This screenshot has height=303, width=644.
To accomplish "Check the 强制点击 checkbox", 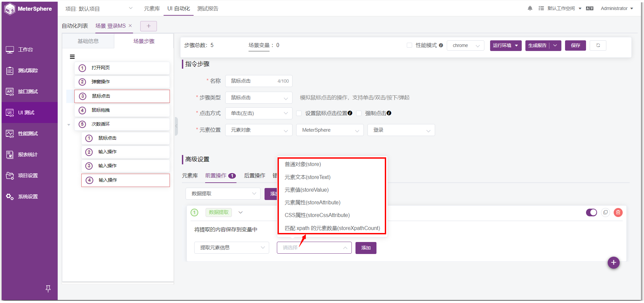I will point(359,113).
